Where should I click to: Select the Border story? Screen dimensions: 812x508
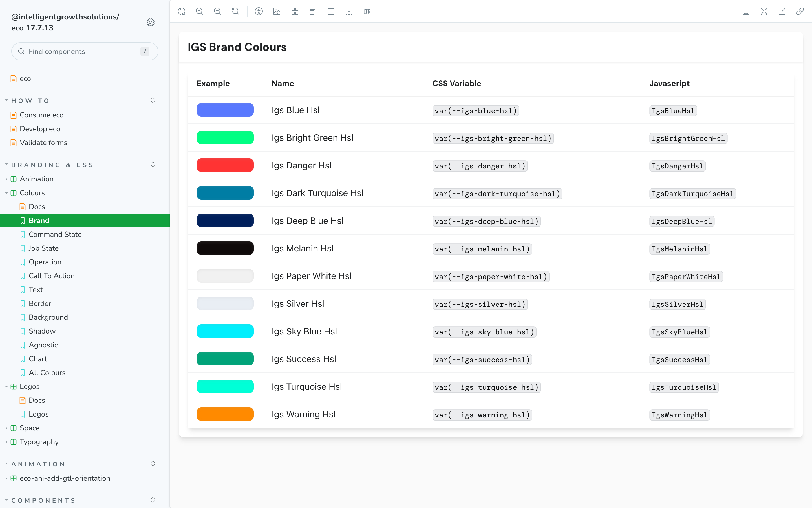(40, 303)
